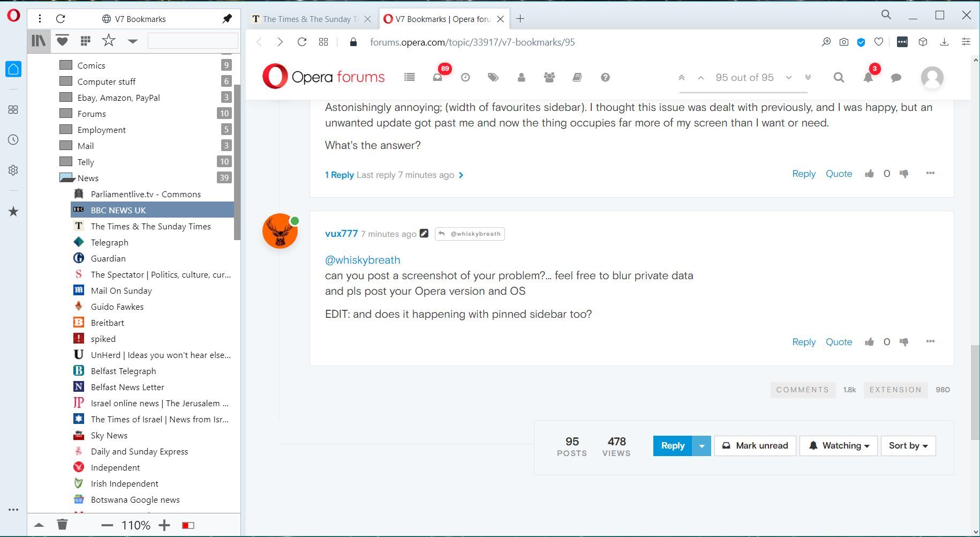The width and height of the screenshot is (980, 537).
Task: Open the star extension in Opera sidebar
Action: [x=13, y=212]
